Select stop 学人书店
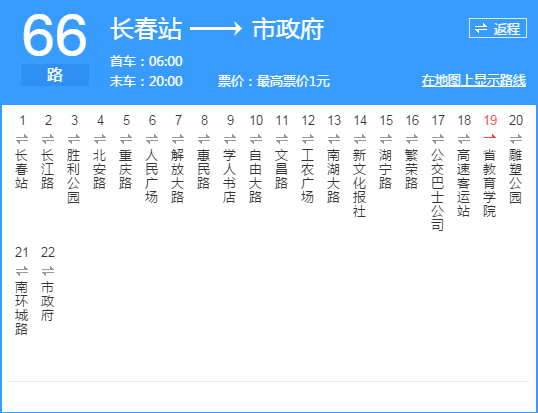538x413 pixels. coord(230,176)
